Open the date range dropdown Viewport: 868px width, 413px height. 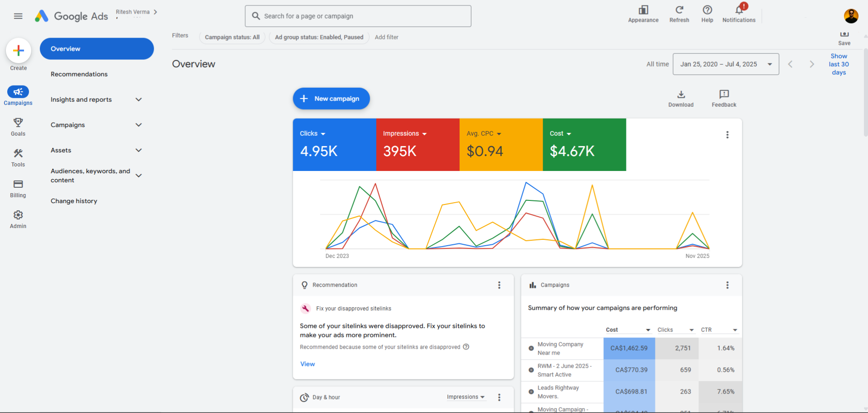(x=726, y=64)
